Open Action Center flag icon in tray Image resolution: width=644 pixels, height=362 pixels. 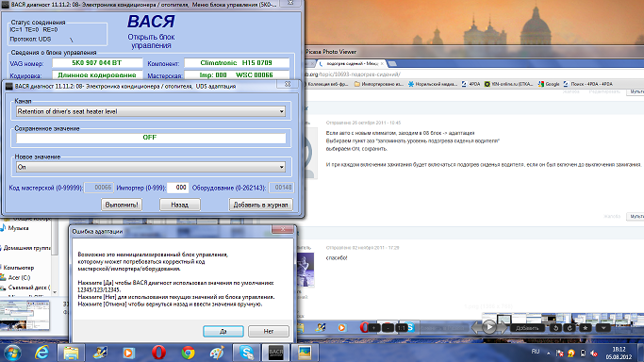click(x=559, y=353)
